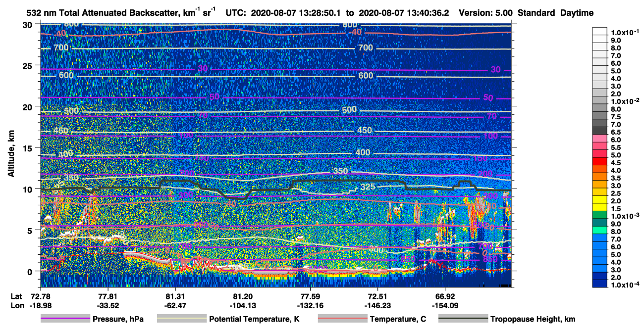This screenshot has width=644, height=330.
Task: Click the longitude value -18.98
Action: [40, 305]
